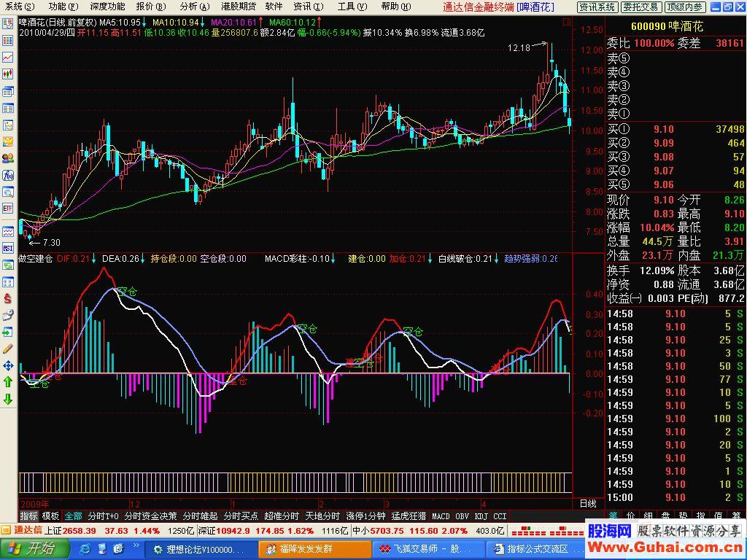Select the 超准分时 tab
This screenshot has height=560, width=747.
(282, 516)
